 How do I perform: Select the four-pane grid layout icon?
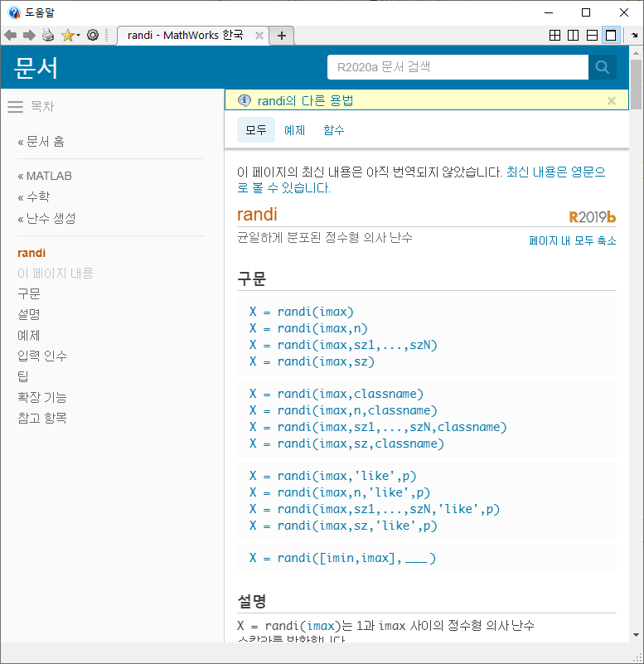click(554, 35)
